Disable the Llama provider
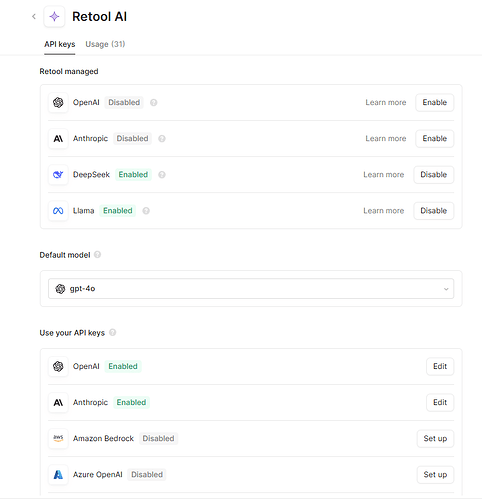Image resolution: width=482 pixels, height=500 pixels. pos(433,211)
